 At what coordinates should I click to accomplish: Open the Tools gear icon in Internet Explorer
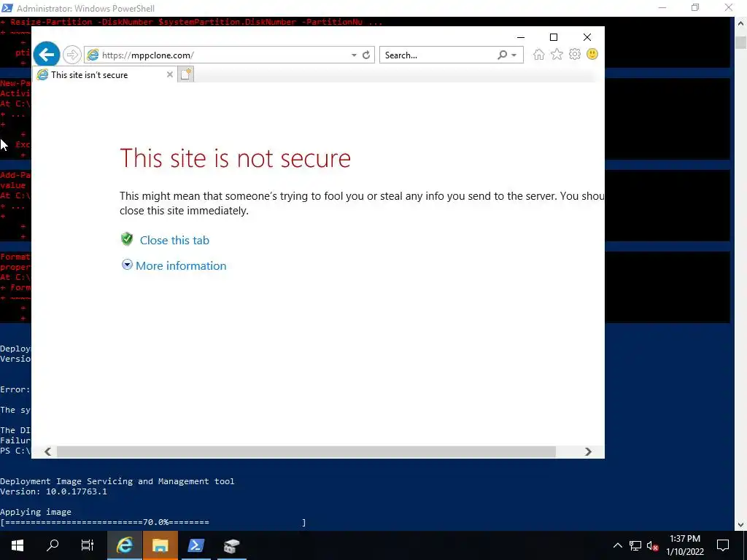(x=575, y=54)
